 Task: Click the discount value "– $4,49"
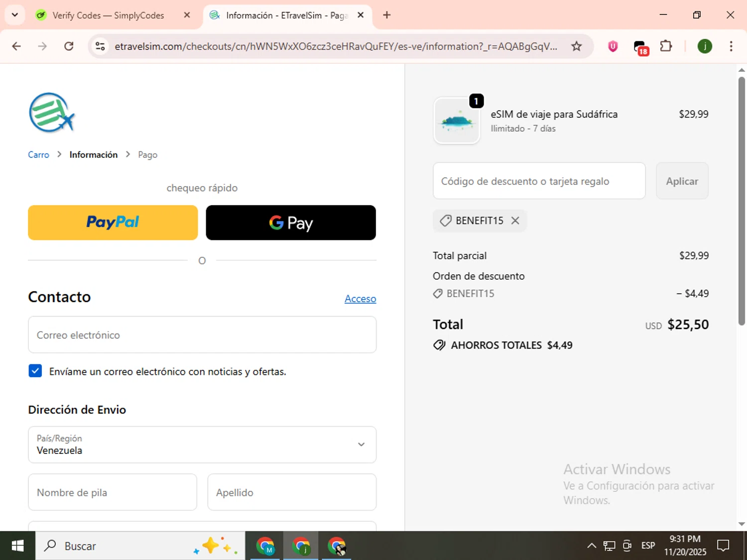pos(692,294)
